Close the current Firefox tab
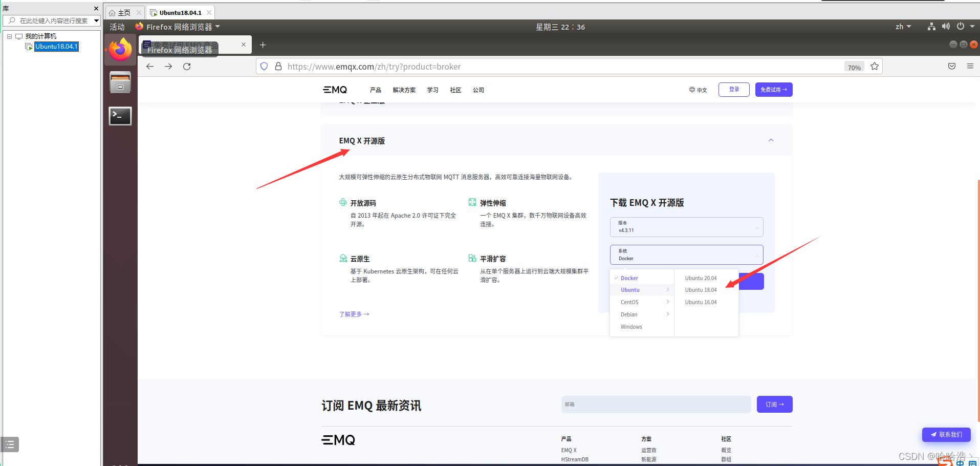 (244, 45)
